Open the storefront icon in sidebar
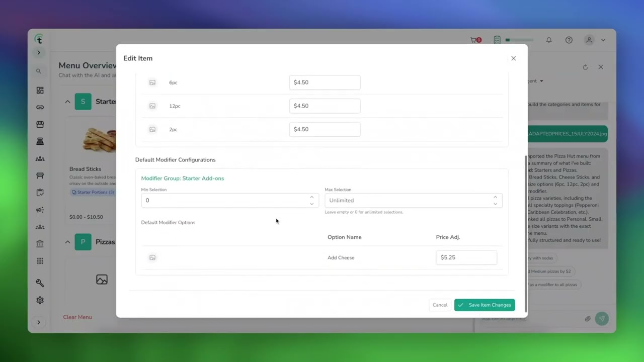This screenshot has height=362, width=644. (x=40, y=124)
